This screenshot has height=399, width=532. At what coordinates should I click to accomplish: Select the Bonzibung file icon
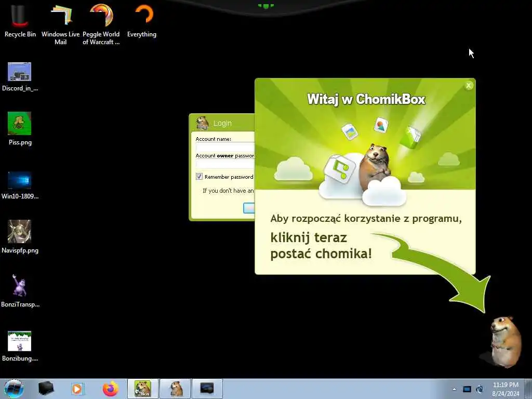pos(20,346)
